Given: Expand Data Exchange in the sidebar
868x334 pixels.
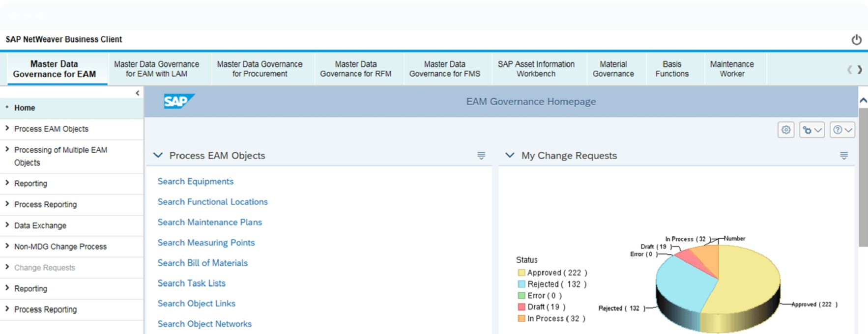Looking at the screenshot, I should pos(40,225).
